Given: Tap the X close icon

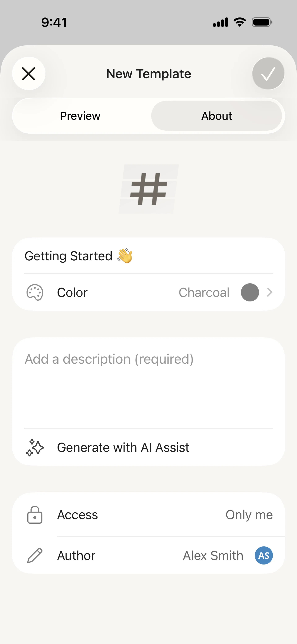Looking at the screenshot, I should coord(29,73).
